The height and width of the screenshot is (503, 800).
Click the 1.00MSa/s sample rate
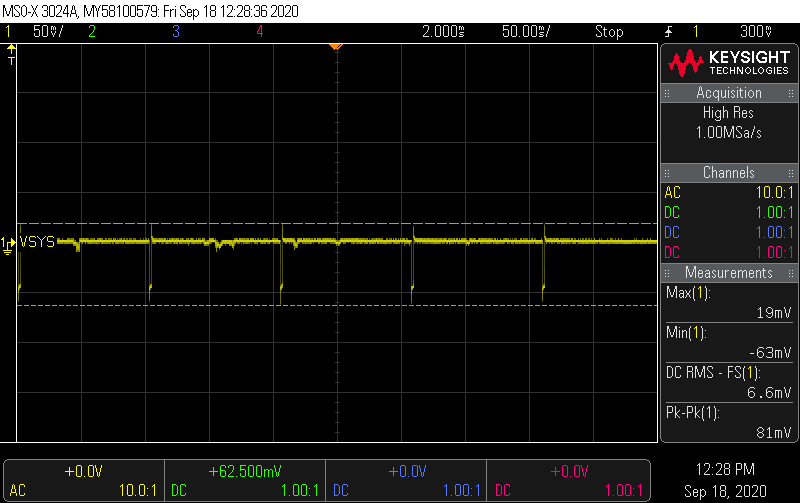pos(729,133)
